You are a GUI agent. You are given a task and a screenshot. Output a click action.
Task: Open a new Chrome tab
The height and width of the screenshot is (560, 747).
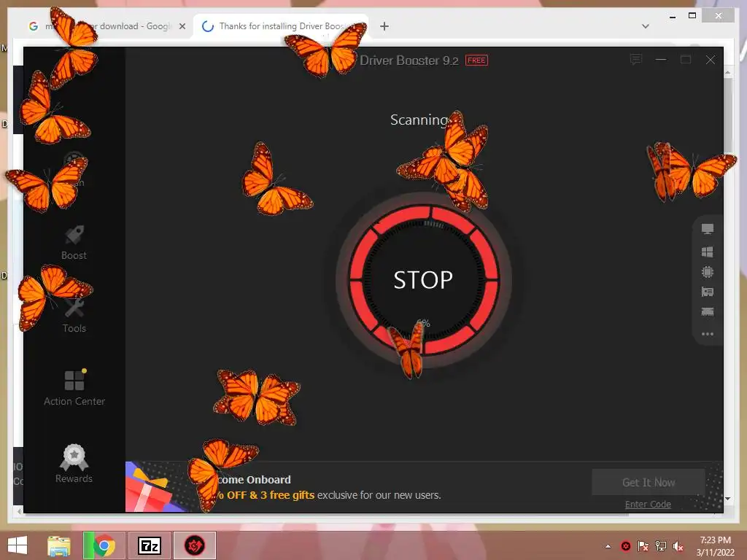pyautogui.click(x=384, y=26)
